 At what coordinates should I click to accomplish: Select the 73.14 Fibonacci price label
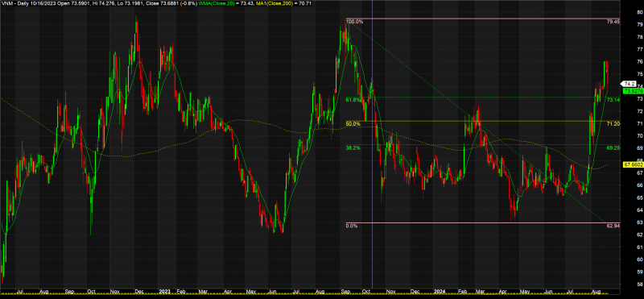tap(613, 100)
